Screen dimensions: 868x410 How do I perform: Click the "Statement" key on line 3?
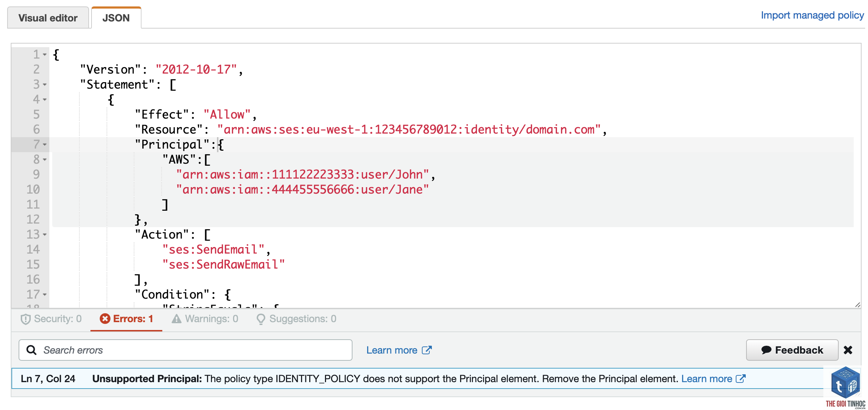tap(117, 85)
